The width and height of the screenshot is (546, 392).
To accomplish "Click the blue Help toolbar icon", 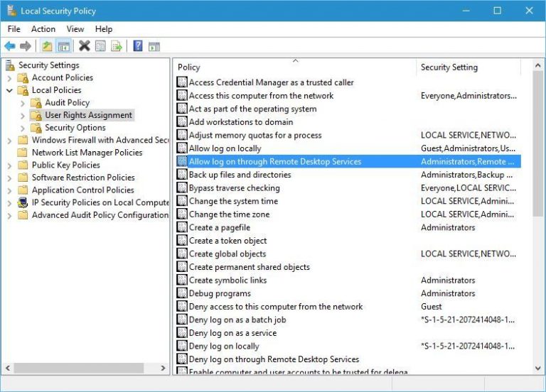I will pos(138,46).
